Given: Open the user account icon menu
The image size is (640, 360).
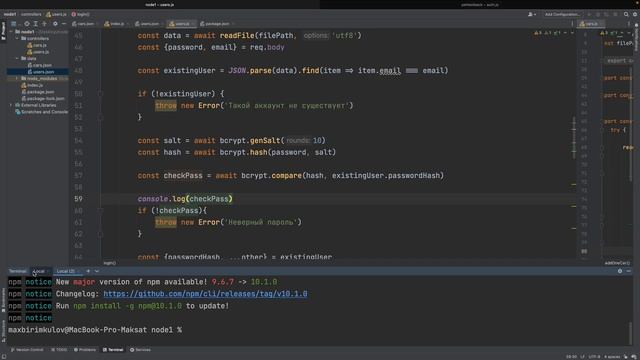Looking at the screenshot, I should [532, 14].
